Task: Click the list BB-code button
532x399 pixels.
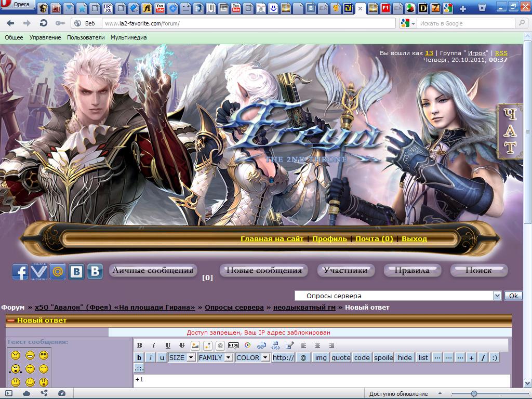Action: click(x=423, y=357)
